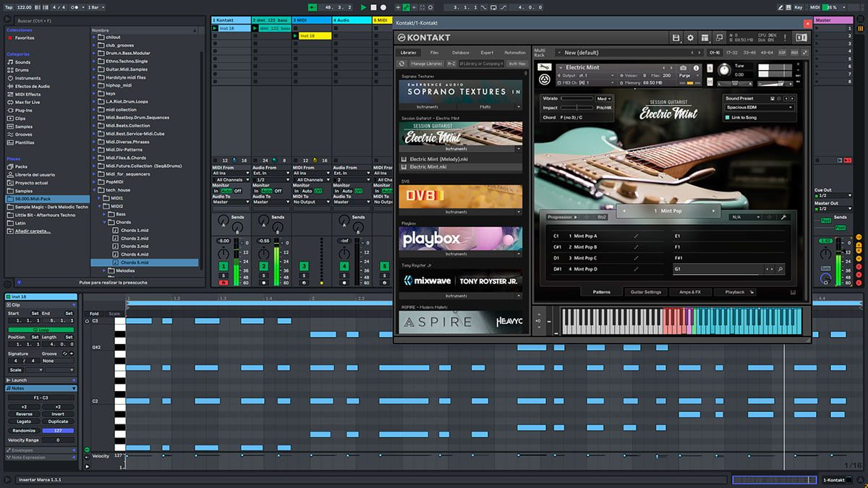Viewport: 868px width, 488px height.
Task: Enable Fold in the piano roll
Action: tap(95, 314)
